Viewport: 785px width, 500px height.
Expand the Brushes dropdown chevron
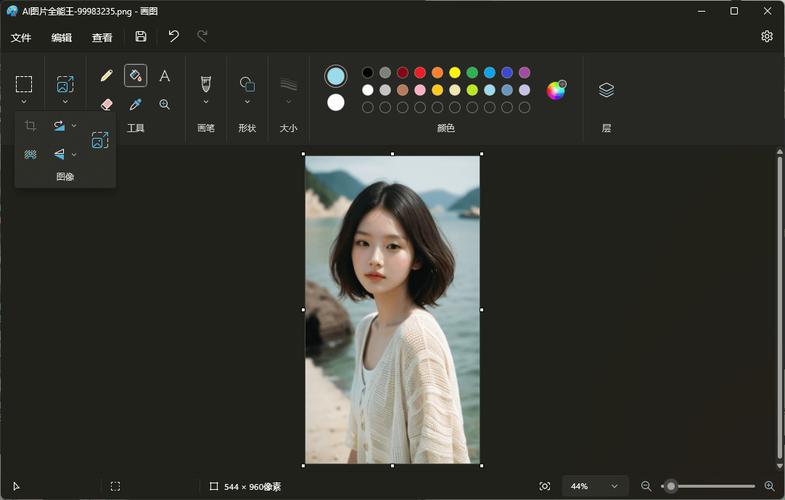tap(206, 102)
